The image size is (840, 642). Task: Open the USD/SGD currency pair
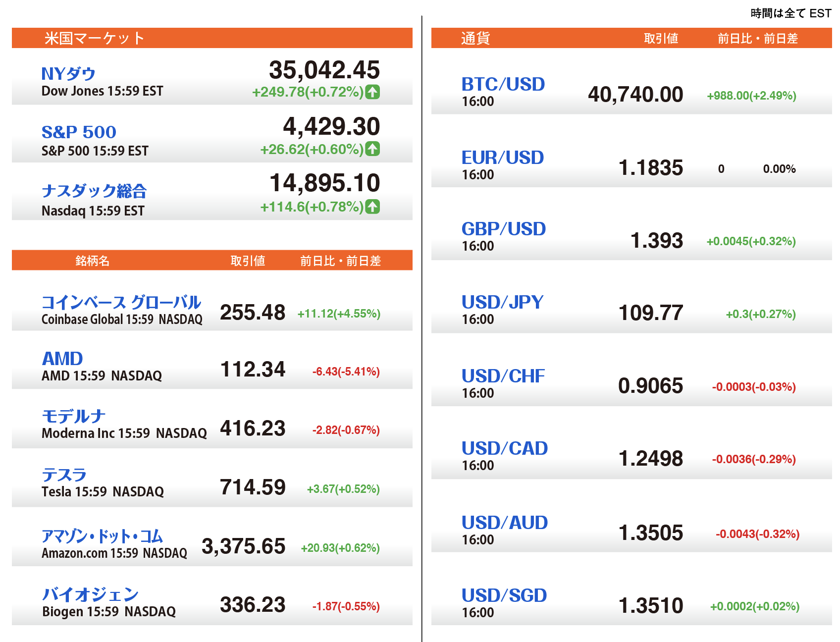[504, 595]
